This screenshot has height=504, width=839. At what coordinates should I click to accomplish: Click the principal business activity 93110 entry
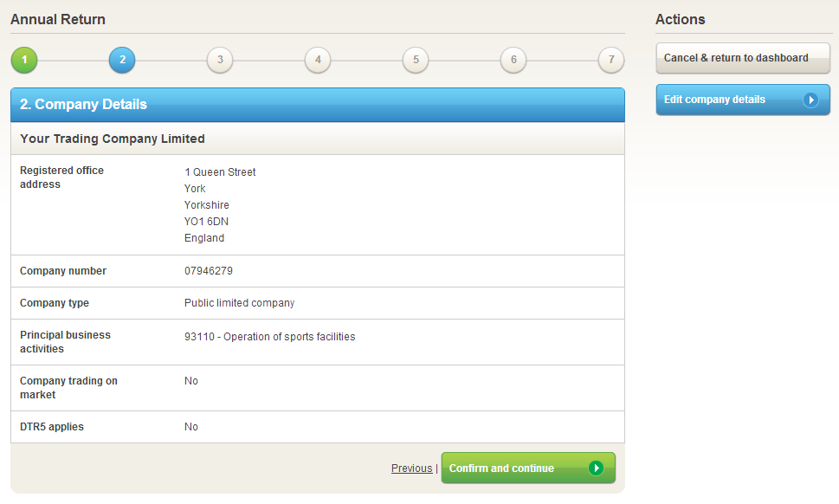click(269, 336)
